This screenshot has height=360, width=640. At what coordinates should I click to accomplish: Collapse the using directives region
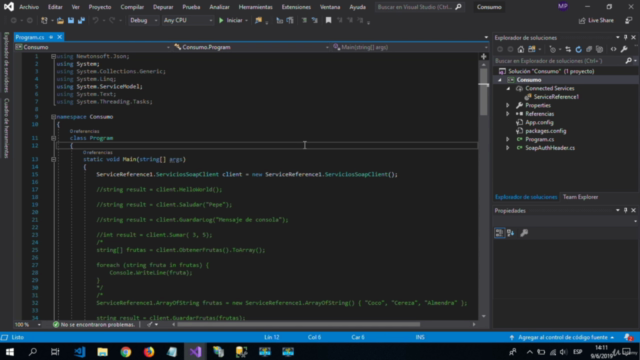[x=53, y=56]
